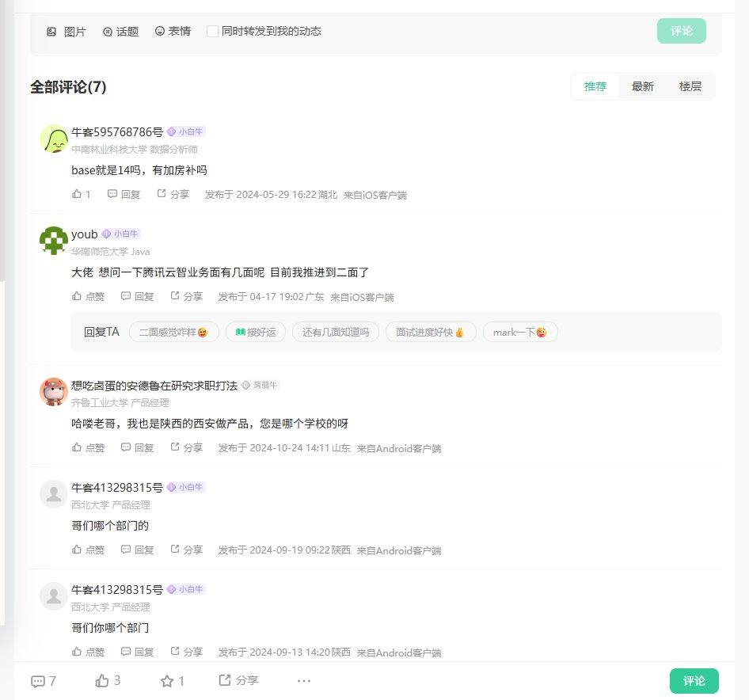Reply to the comment '哥们你哪个部门'

click(x=137, y=652)
